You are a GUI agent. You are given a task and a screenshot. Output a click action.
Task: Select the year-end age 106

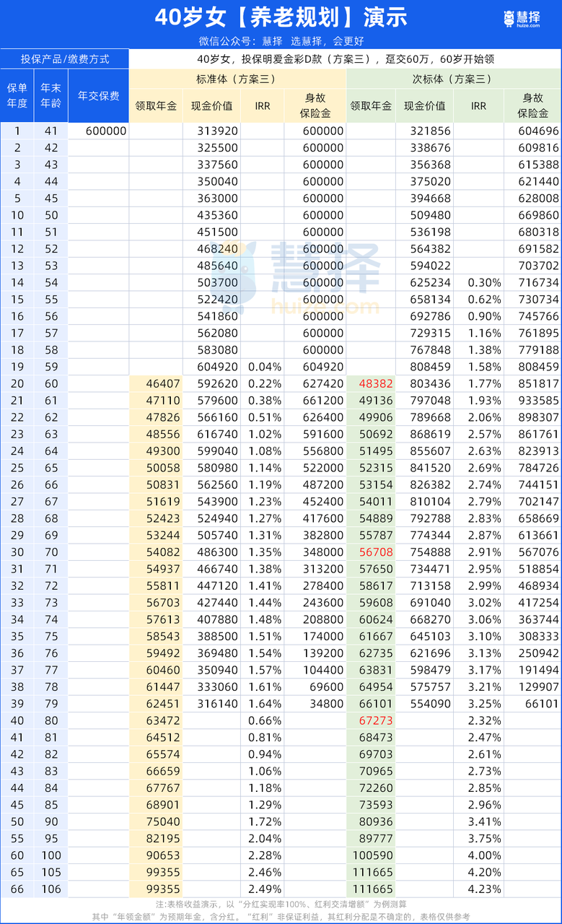point(51,889)
